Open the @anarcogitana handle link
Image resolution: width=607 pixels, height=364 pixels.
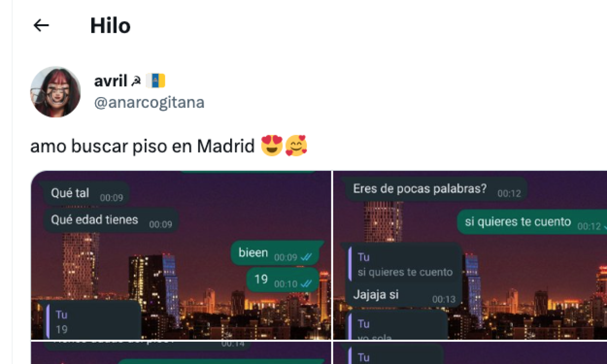click(x=149, y=103)
